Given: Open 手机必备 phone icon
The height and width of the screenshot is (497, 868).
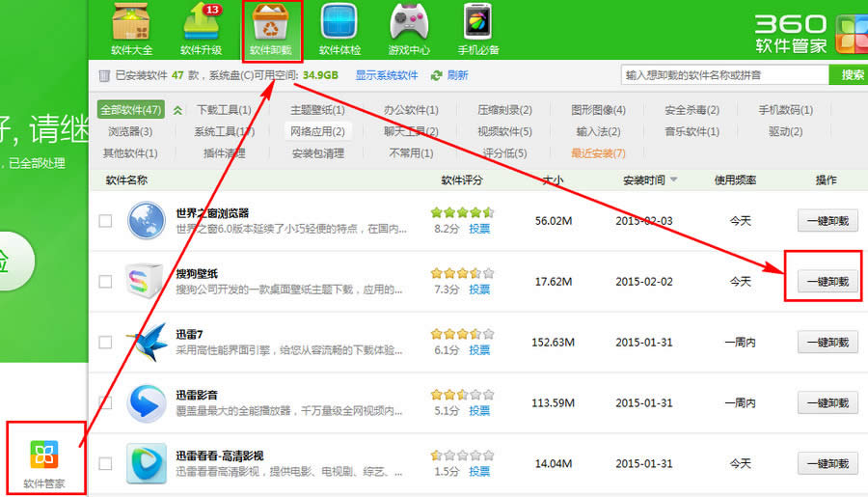Looking at the screenshot, I should [477, 22].
